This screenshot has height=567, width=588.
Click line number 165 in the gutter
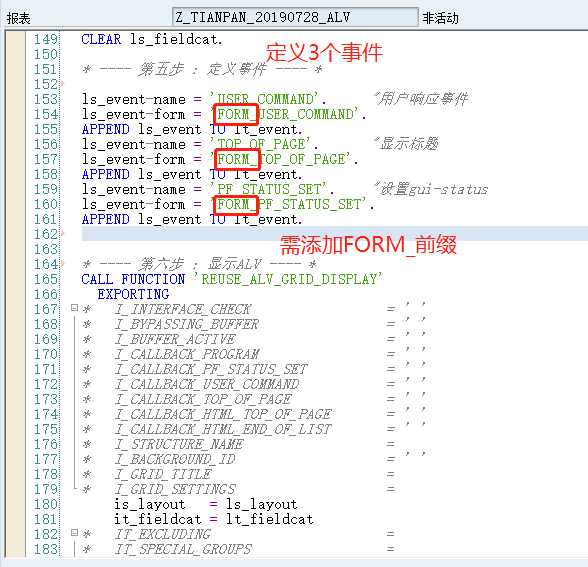46,279
